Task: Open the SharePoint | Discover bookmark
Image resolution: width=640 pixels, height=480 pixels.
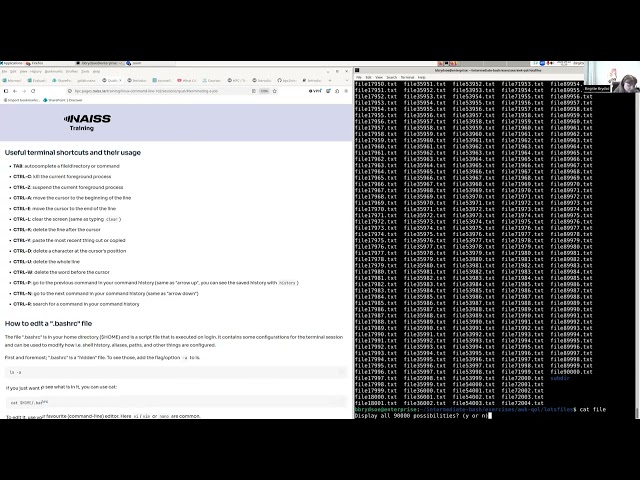Action: (63, 100)
